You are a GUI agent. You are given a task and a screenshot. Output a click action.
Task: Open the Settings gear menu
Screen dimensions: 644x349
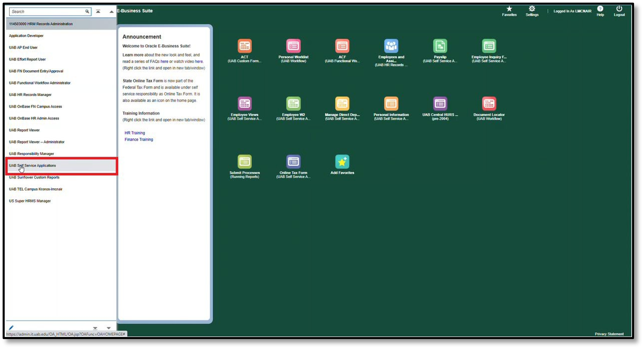point(532,9)
